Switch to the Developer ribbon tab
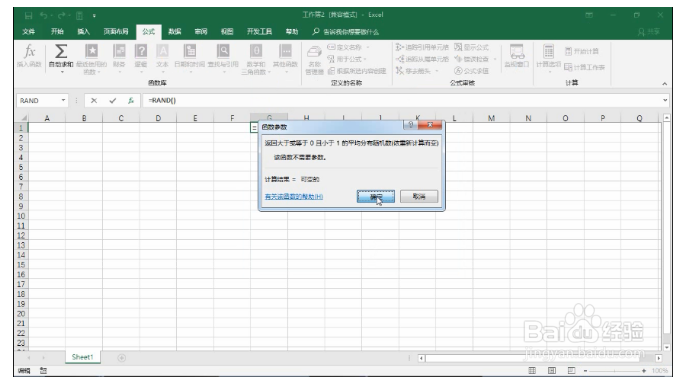This screenshot has height=377, width=683. [x=259, y=31]
